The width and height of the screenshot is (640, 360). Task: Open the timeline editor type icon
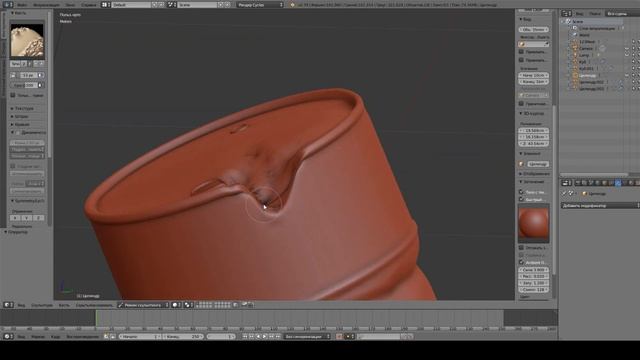click(x=8, y=337)
